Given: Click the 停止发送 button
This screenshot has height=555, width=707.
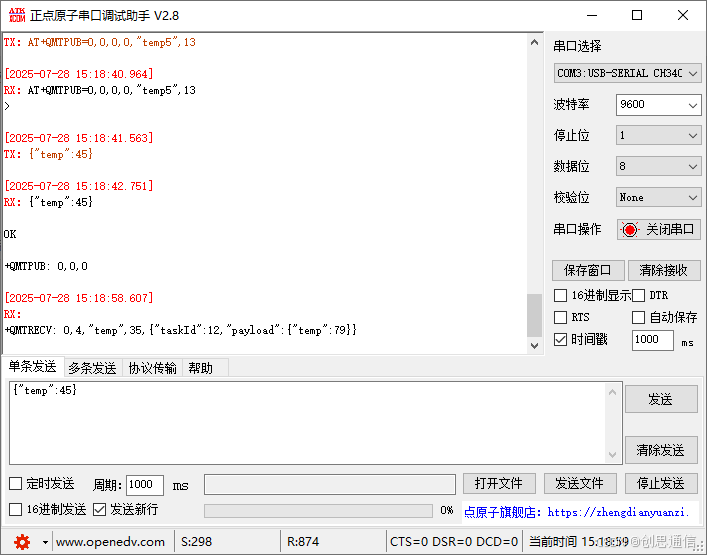Looking at the screenshot, I should [661, 484].
